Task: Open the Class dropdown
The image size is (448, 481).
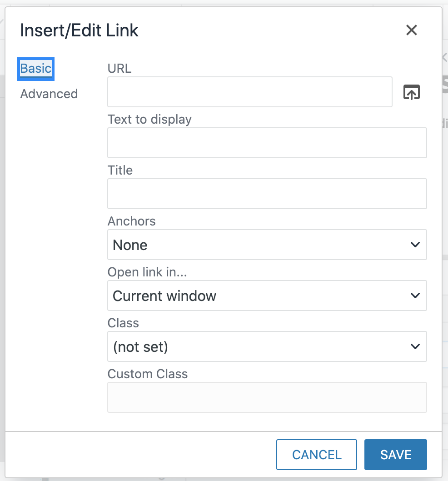Action: (267, 346)
